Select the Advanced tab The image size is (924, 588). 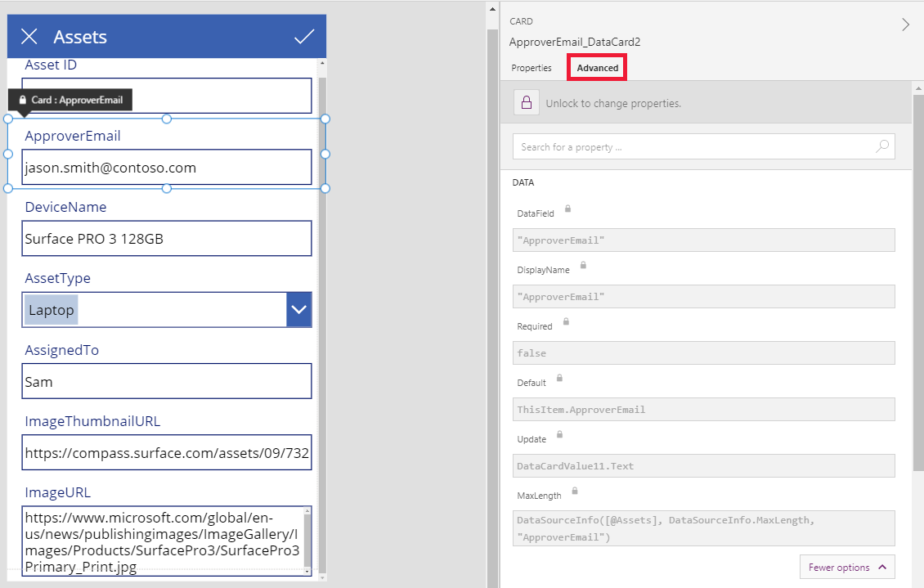597,68
